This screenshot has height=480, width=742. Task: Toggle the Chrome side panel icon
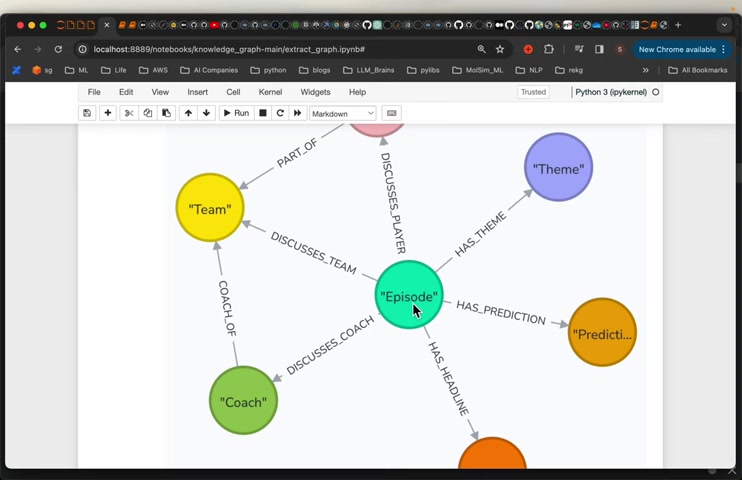599,49
